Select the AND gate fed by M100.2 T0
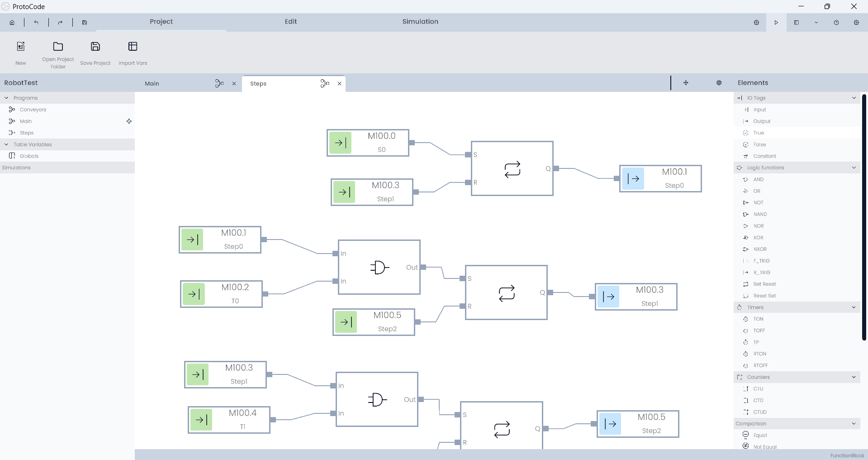Viewport: 868px width, 460px height. pos(379,267)
